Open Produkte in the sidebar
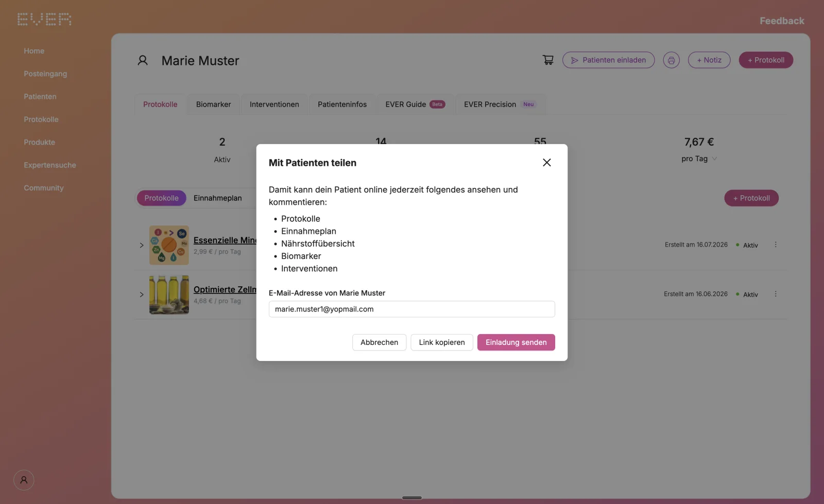824x504 pixels. [39, 142]
